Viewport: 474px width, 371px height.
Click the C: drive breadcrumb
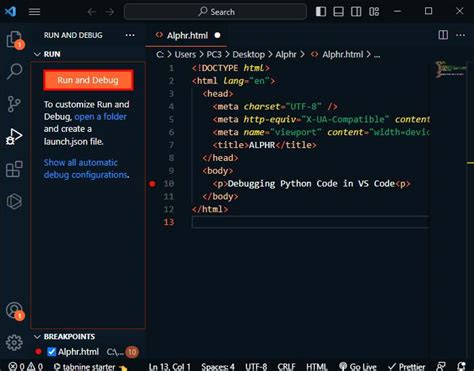pos(160,54)
